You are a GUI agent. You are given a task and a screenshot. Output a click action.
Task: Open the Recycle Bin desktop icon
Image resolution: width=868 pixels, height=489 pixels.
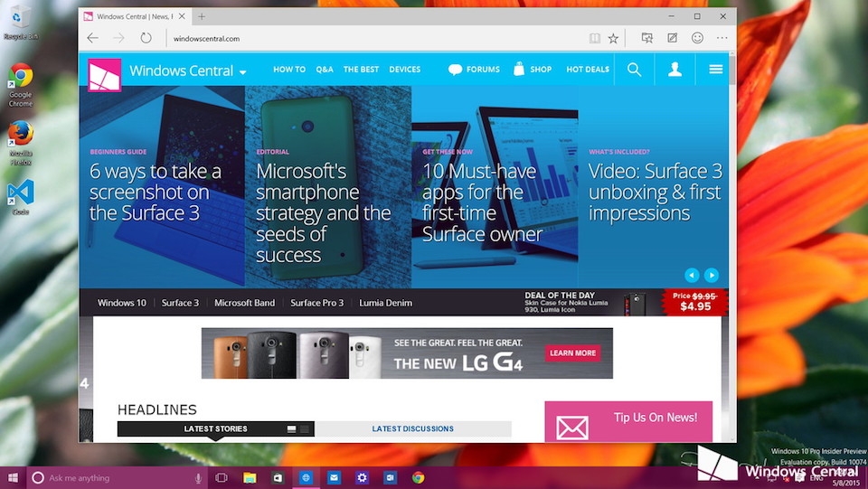click(x=21, y=22)
